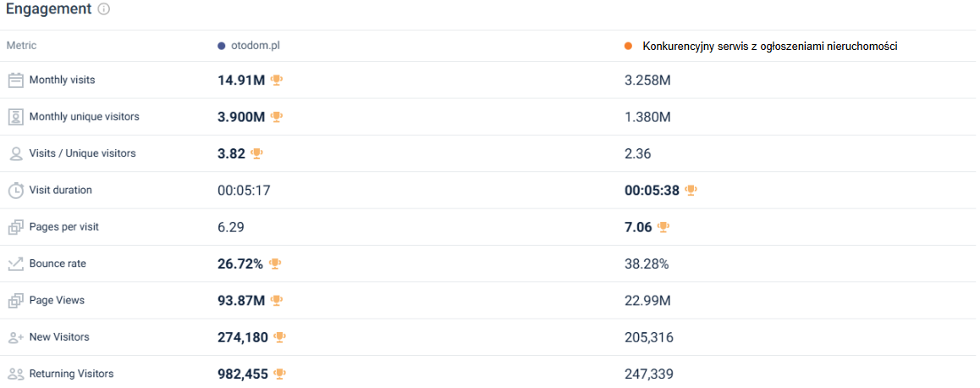Click the Pages per visit icon
This screenshot has height=388, width=980.
(x=15, y=227)
